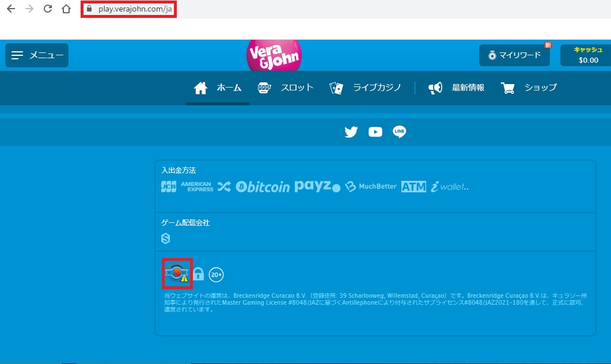The width and height of the screenshot is (611, 364).
Task: Click the Breckenridge Curacao license text
Action: (x=375, y=302)
